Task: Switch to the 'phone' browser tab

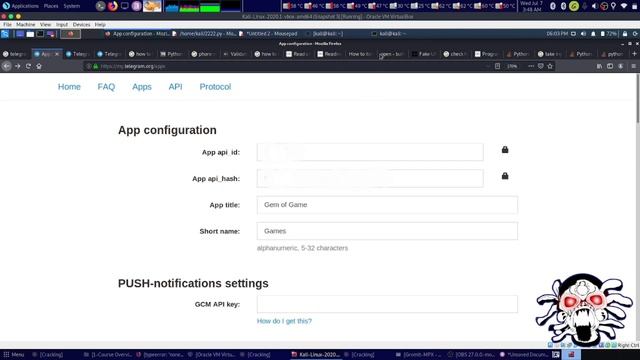Action: [x=203, y=54]
